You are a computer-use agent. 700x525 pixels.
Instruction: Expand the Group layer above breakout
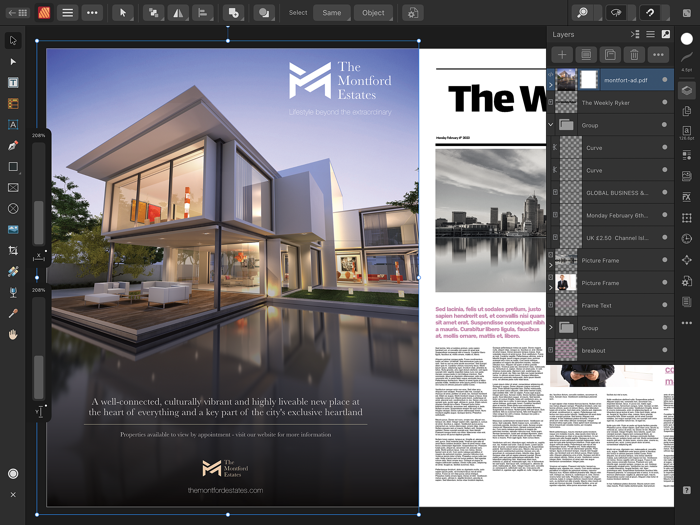(x=550, y=328)
